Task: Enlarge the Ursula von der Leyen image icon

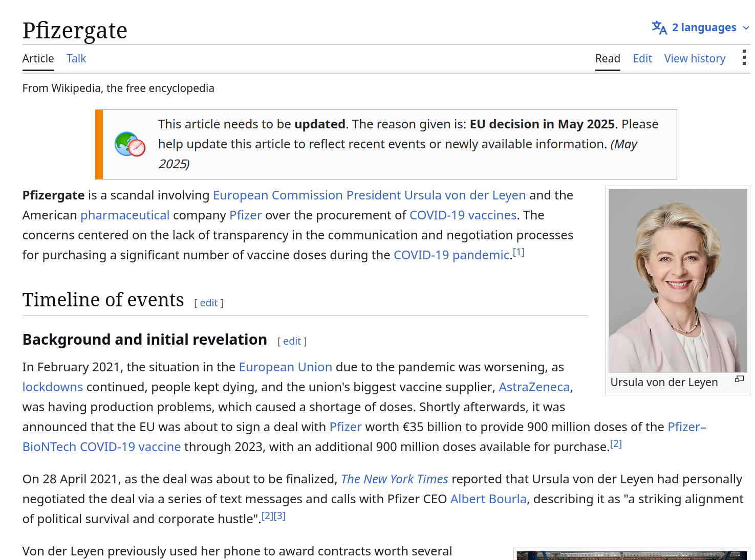Action: pos(739,379)
